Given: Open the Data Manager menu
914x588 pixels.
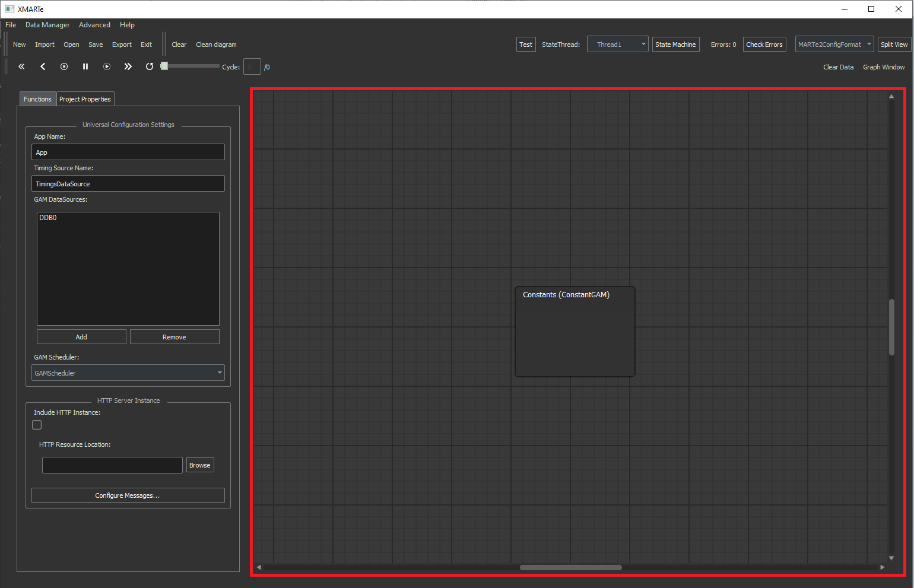Looking at the screenshot, I should 47,25.
